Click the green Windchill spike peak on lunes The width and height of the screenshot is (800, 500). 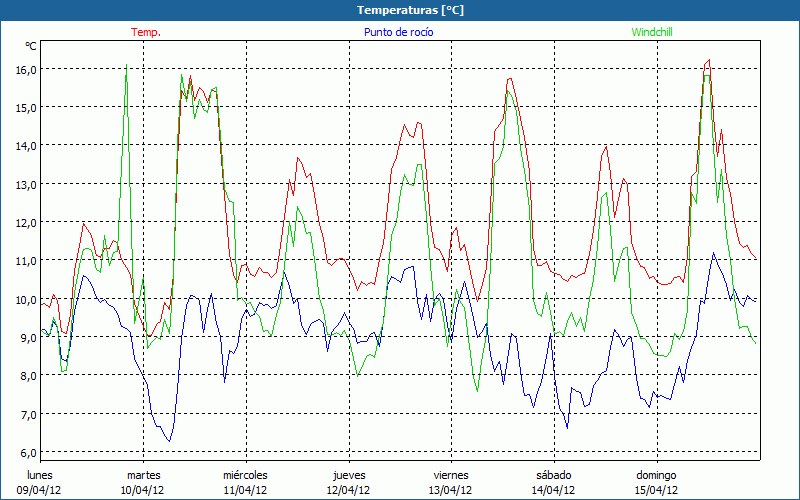click(126, 66)
